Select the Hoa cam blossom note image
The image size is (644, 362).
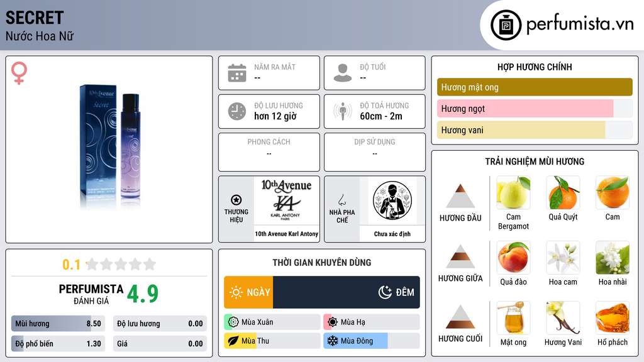pos(563,258)
